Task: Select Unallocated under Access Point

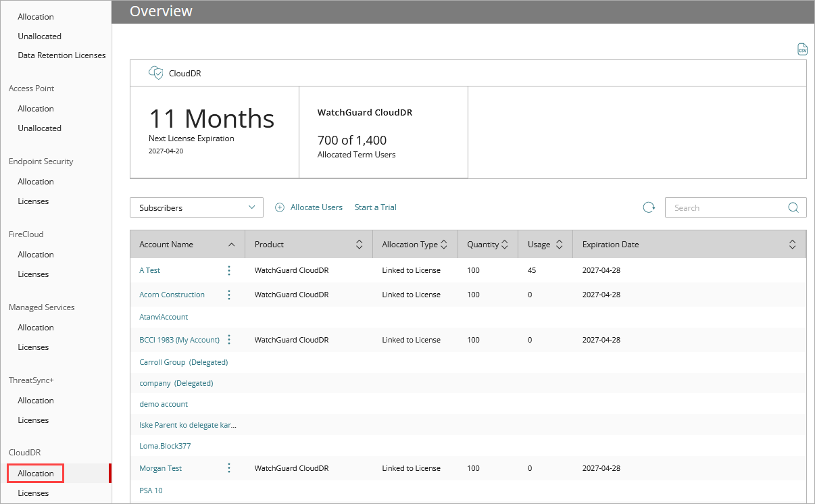Action: [39, 128]
